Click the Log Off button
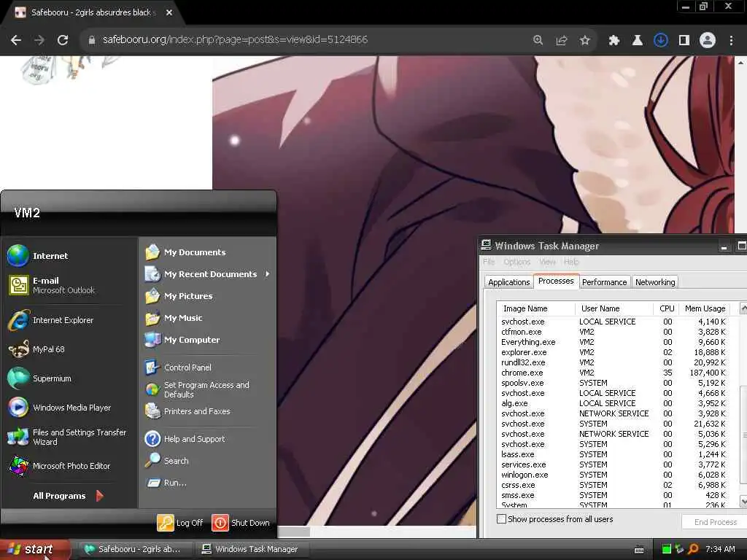 (x=181, y=523)
